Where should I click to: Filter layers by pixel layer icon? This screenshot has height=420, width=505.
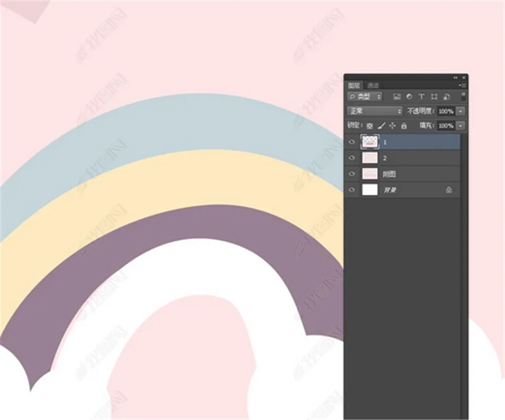tap(397, 97)
